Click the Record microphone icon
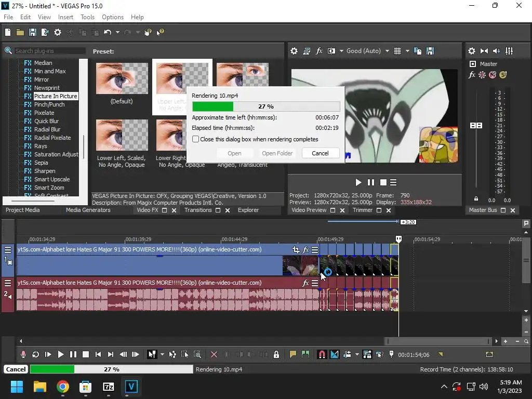The image size is (532, 399). point(23,354)
